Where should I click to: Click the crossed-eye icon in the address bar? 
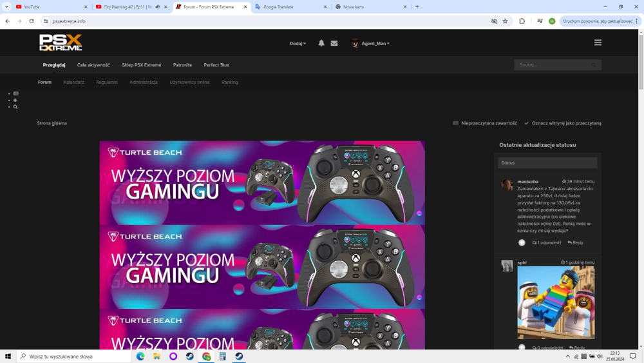(x=494, y=21)
